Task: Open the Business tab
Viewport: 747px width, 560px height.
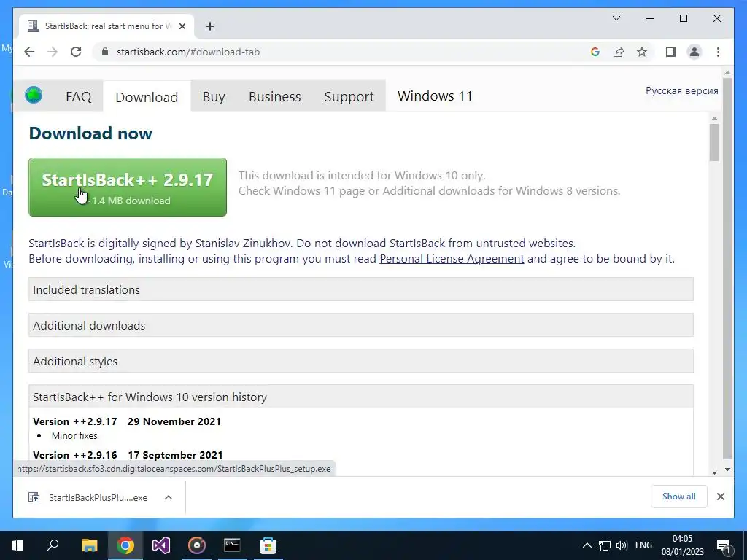Action: (275, 97)
